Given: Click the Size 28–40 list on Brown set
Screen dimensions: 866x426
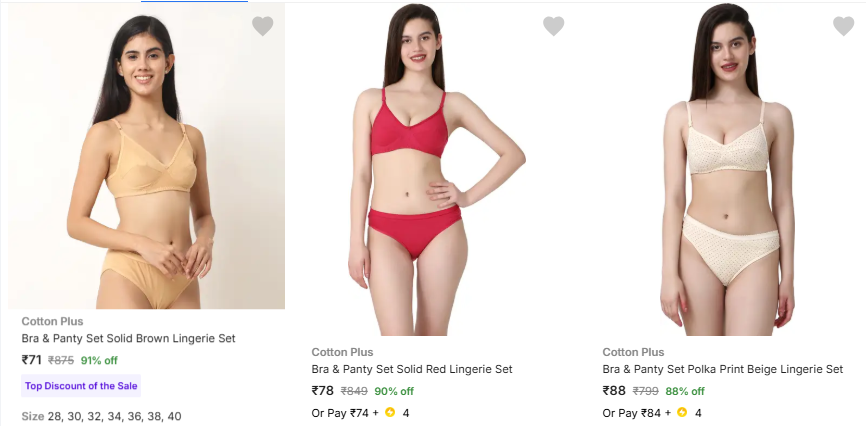Looking at the screenshot, I should (x=101, y=416).
